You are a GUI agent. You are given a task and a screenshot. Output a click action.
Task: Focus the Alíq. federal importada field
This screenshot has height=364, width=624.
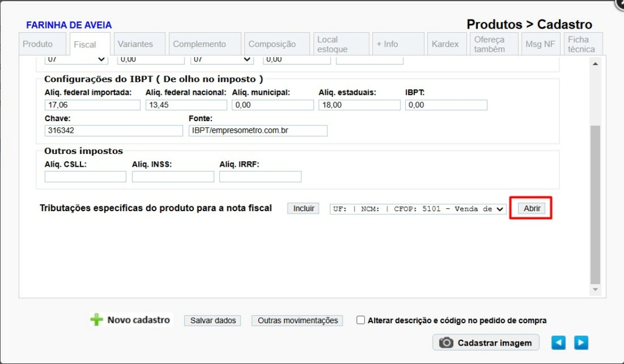coord(93,105)
